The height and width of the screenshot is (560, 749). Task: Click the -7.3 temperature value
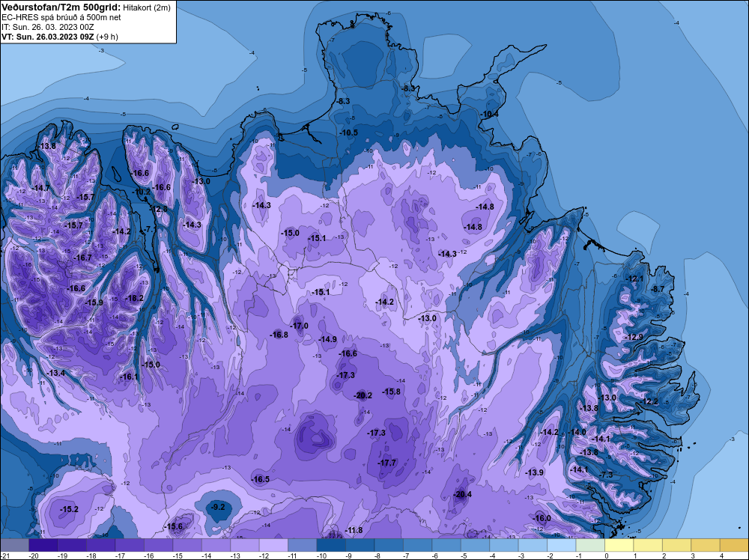click(x=606, y=475)
